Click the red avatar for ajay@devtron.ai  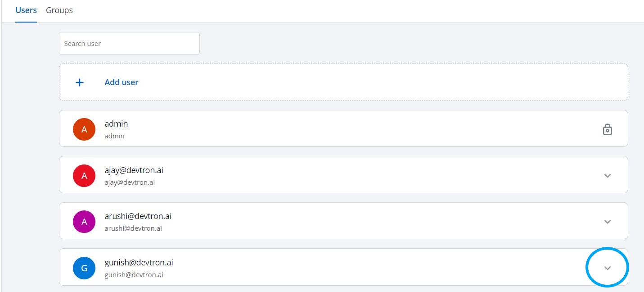[x=84, y=176]
